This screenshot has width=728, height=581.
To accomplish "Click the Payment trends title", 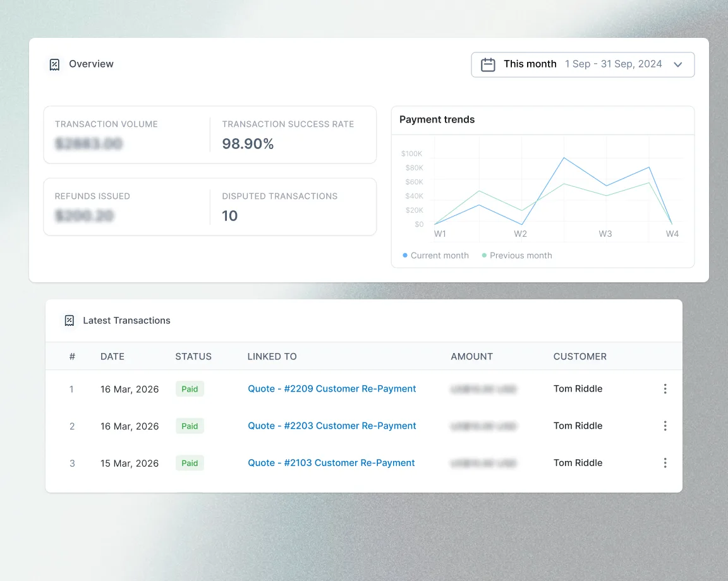I will click(437, 119).
